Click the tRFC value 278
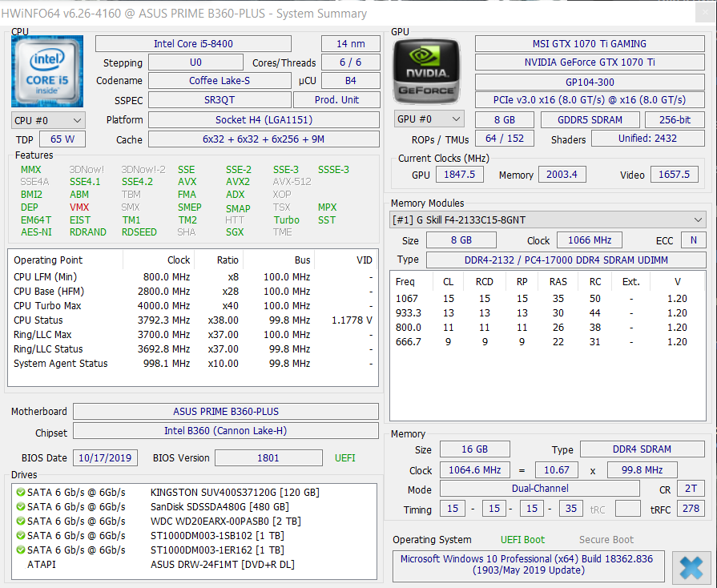Screen dimensions: 717x588 tap(691, 509)
